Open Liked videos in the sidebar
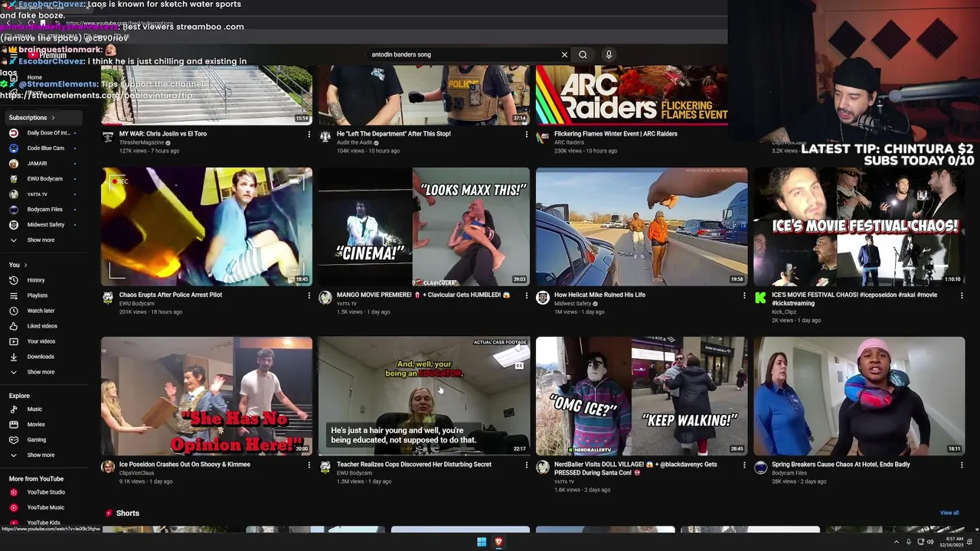Viewport: 980px width, 551px height. coord(42,326)
